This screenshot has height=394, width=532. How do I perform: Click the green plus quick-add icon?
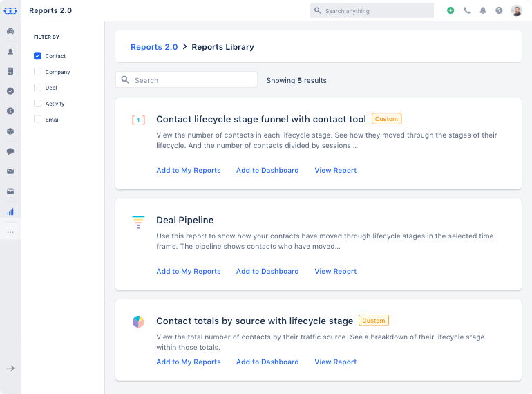[450, 10]
